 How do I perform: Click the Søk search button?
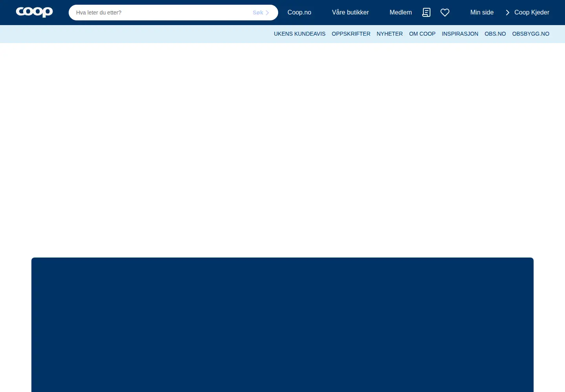point(261,13)
